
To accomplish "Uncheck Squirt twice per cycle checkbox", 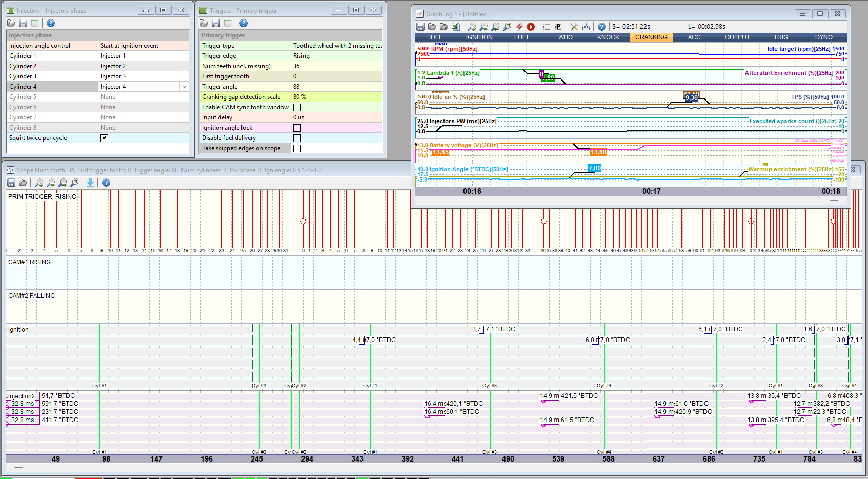I will (x=105, y=138).
